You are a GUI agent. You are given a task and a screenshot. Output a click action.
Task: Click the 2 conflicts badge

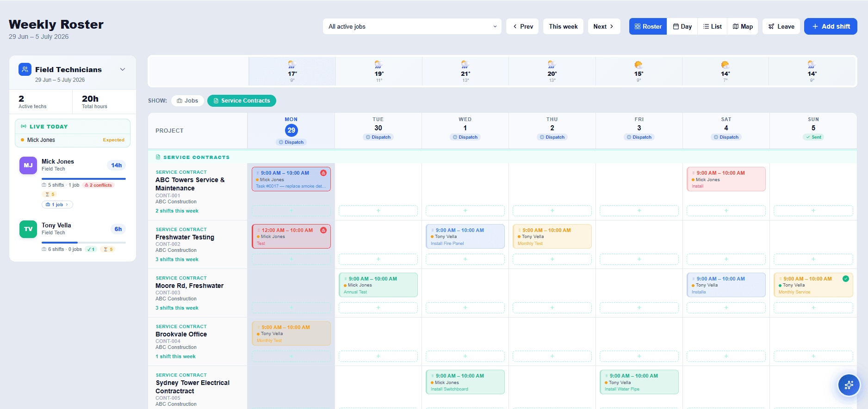(98, 185)
